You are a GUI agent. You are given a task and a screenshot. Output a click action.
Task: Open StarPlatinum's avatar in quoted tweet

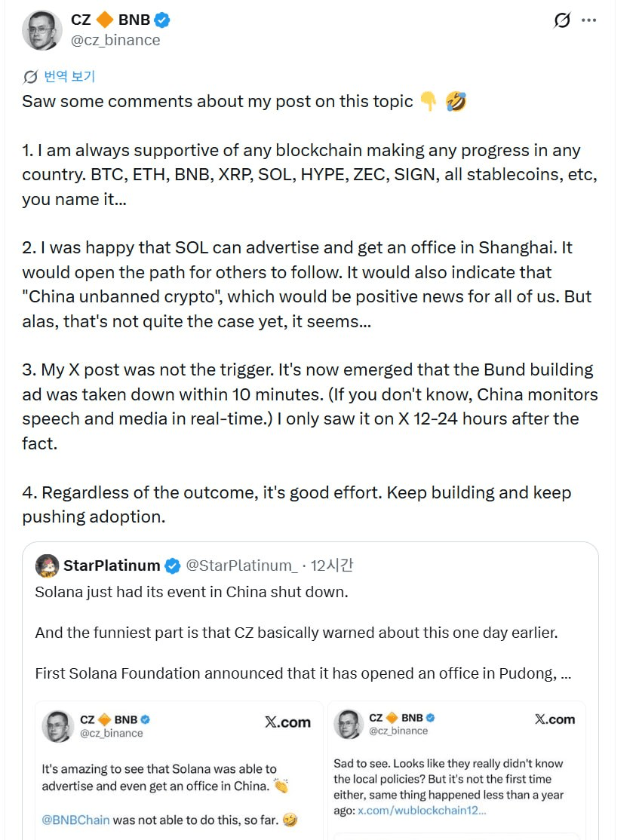click(47, 566)
